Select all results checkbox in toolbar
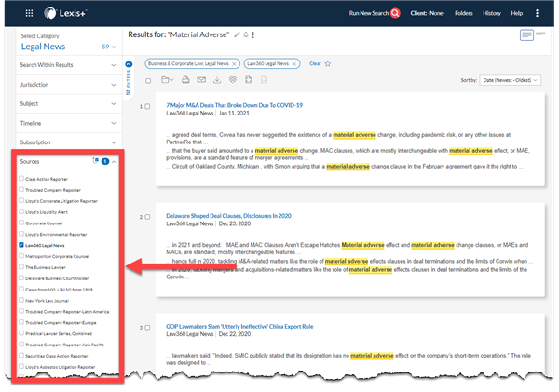 pos(148,81)
